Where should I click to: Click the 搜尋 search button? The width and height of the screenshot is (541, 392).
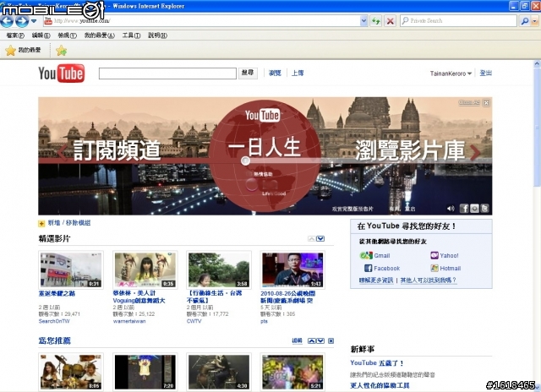click(248, 73)
